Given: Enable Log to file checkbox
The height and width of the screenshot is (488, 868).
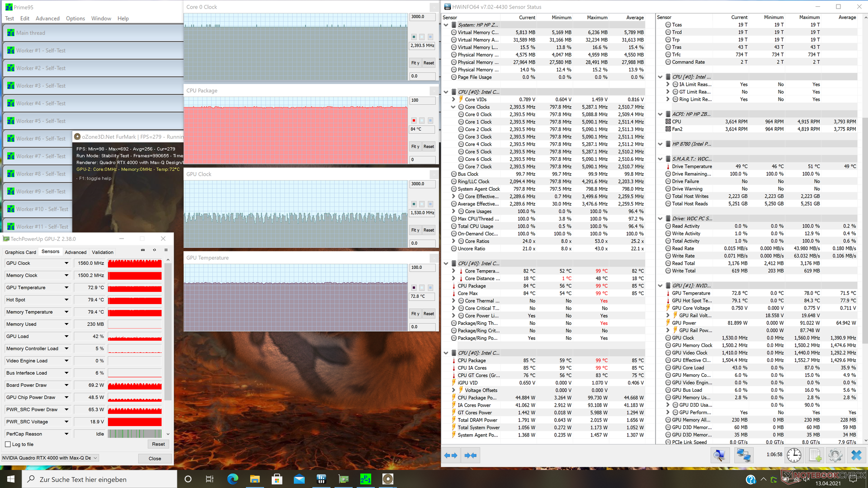Looking at the screenshot, I should tap(8, 444).
